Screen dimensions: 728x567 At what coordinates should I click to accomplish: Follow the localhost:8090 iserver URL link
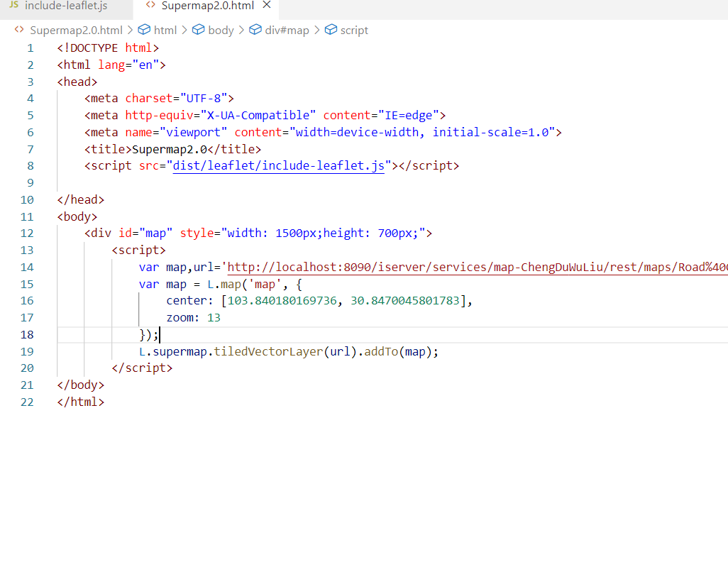click(478, 268)
